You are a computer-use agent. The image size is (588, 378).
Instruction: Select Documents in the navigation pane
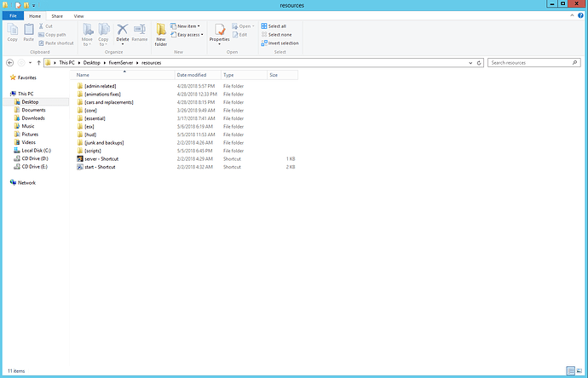pyautogui.click(x=30, y=110)
